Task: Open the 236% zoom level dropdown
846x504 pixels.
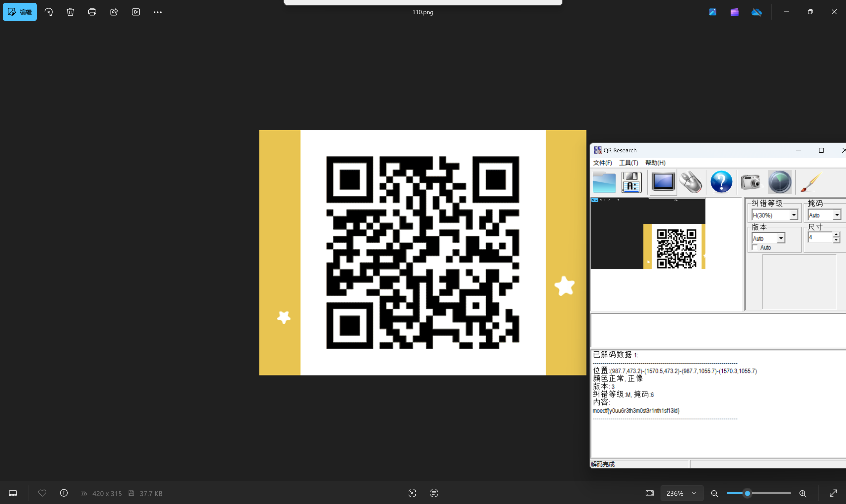Action: pyautogui.click(x=681, y=493)
